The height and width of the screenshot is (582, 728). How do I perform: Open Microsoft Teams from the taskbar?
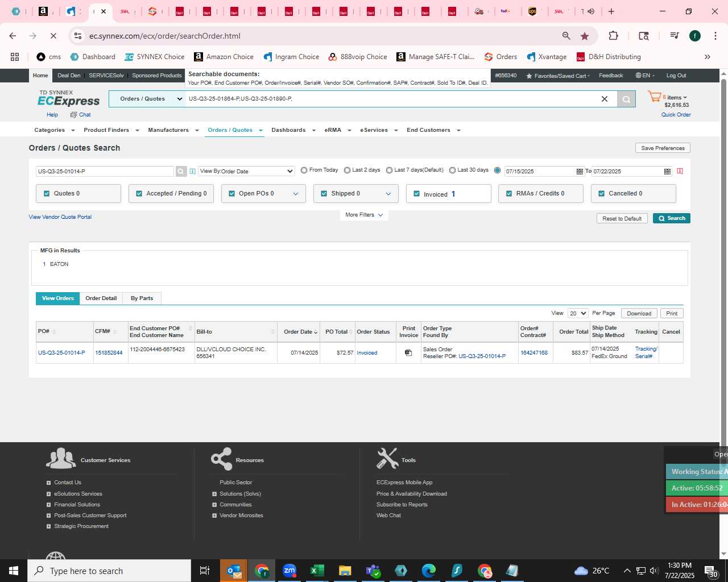pos(373,571)
